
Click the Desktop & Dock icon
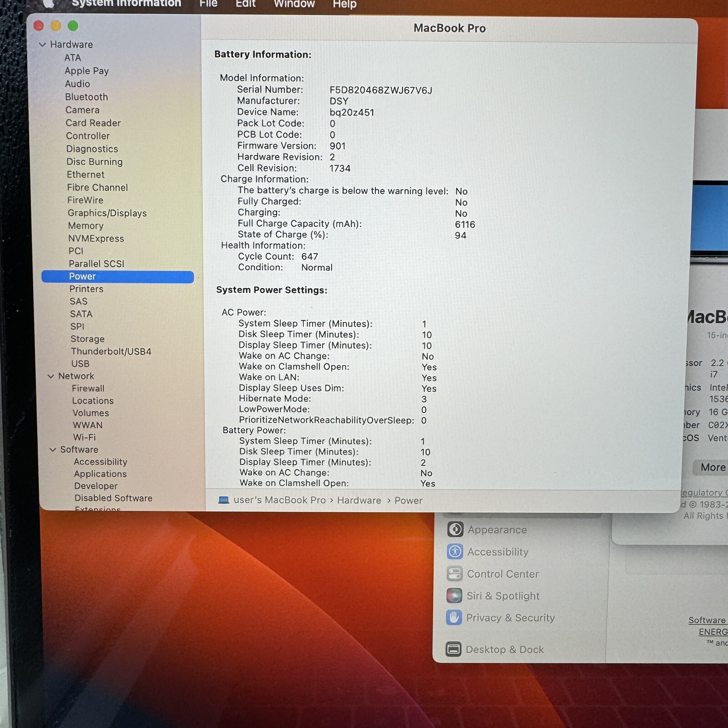(453, 649)
